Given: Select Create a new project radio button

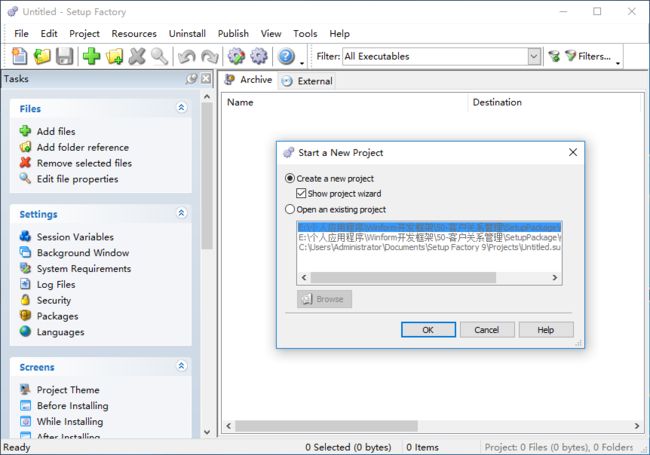Looking at the screenshot, I should click(290, 178).
